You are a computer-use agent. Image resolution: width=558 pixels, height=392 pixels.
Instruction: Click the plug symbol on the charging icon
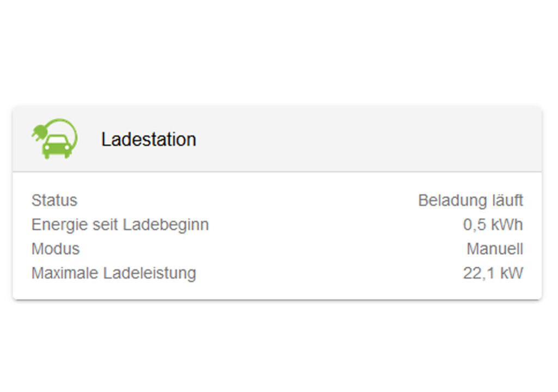pyautogui.click(x=39, y=132)
